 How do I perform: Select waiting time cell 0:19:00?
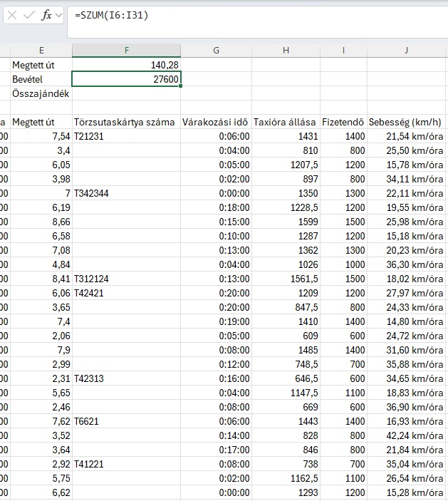[217, 321]
